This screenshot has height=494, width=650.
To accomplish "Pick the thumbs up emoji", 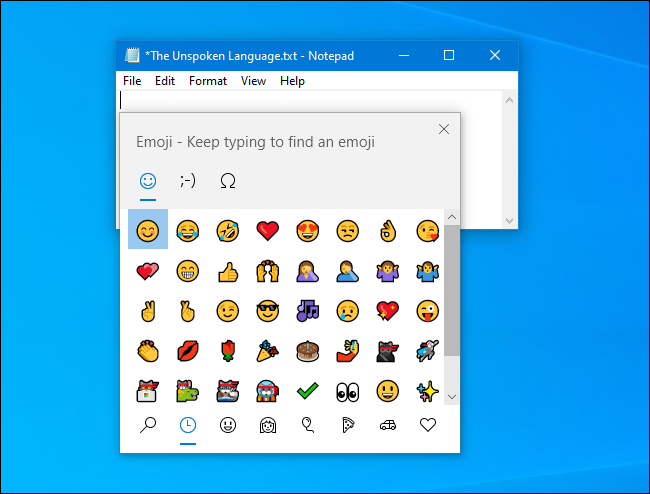I will (228, 271).
